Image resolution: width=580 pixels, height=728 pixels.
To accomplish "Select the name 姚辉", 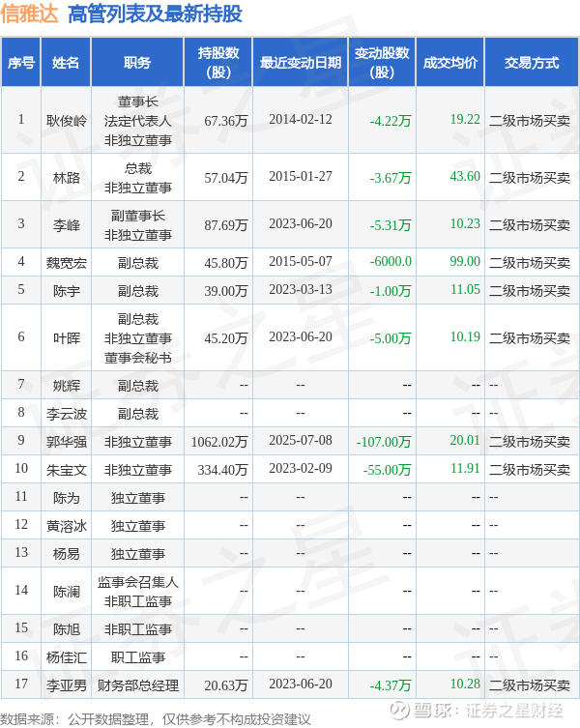I will coord(67,386).
